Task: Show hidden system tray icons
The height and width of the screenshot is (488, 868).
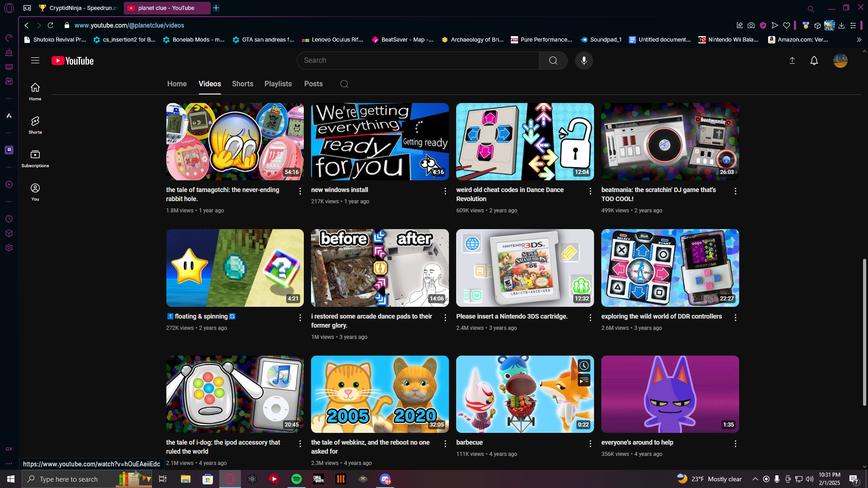Action: (x=755, y=479)
